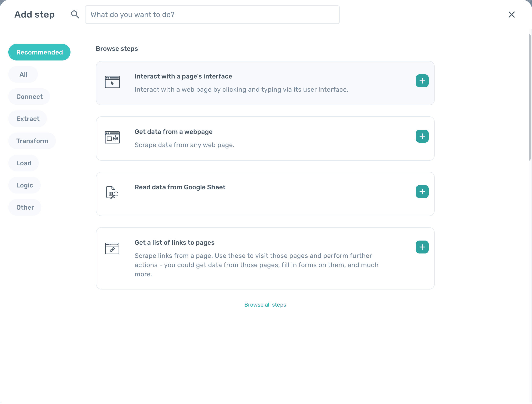Click the search magnifier icon
This screenshot has width=532, height=404.
(75, 14)
